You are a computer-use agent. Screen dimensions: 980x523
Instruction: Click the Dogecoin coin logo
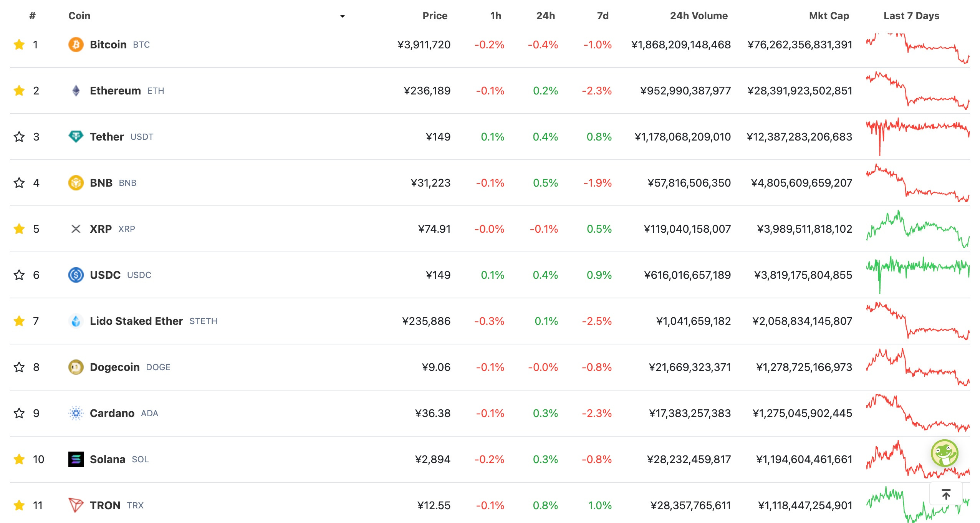click(76, 367)
